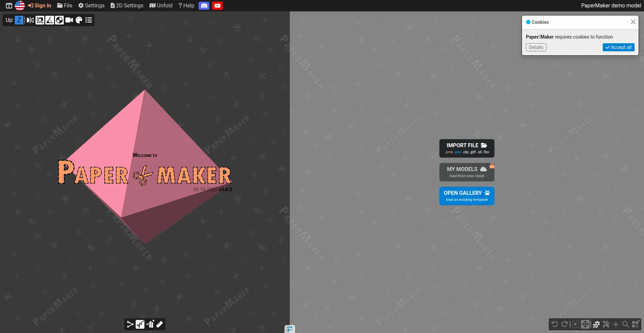Select the edge join vertices tool
Image resolution: width=644 pixels, height=333 pixels.
coord(130,324)
